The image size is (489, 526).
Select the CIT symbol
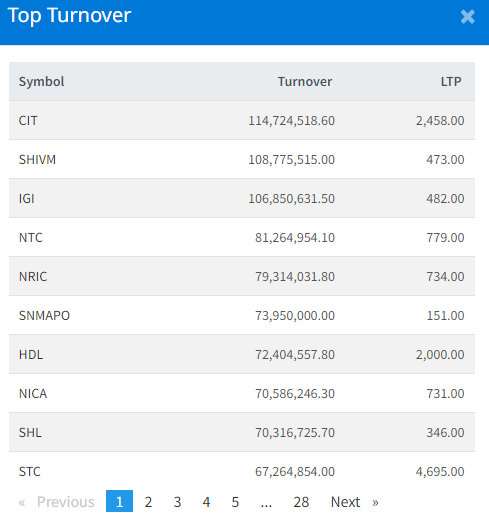28,120
